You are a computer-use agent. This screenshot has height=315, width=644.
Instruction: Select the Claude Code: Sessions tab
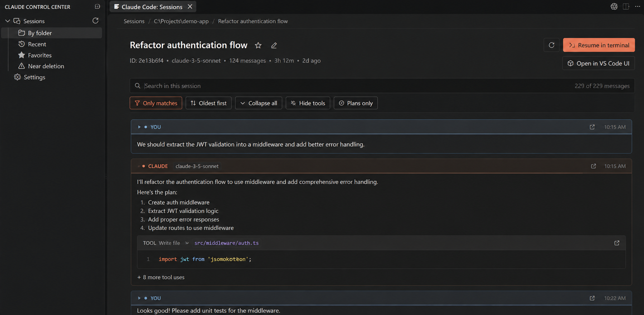click(152, 7)
